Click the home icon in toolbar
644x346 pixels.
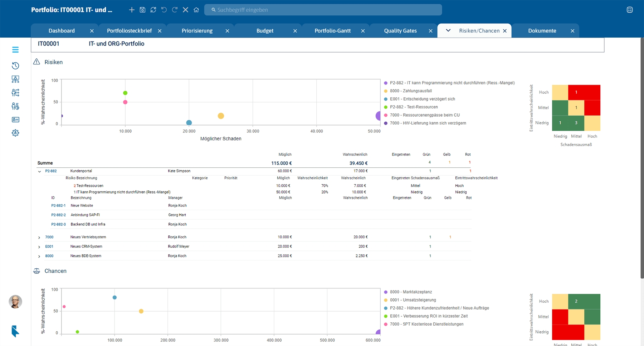click(196, 10)
